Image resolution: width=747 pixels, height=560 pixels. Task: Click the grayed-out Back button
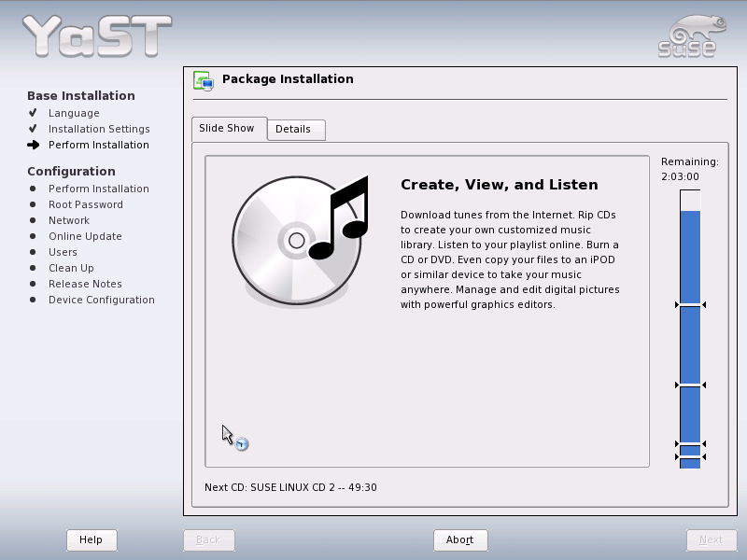pyautogui.click(x=208, y=540)
